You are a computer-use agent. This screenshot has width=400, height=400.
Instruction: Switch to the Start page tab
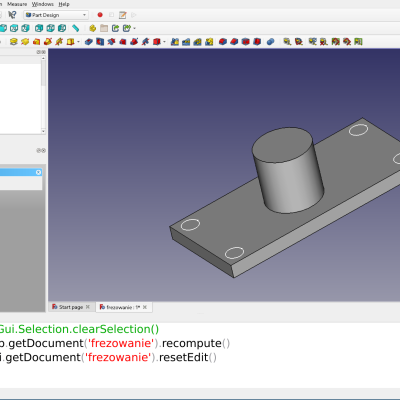click(71, 307)
